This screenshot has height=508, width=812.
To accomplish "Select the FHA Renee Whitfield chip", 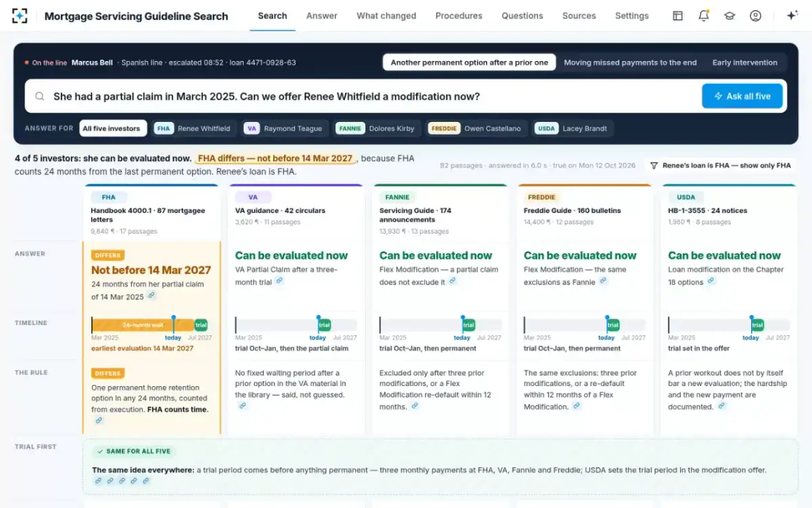I will (x=194, y=128).
